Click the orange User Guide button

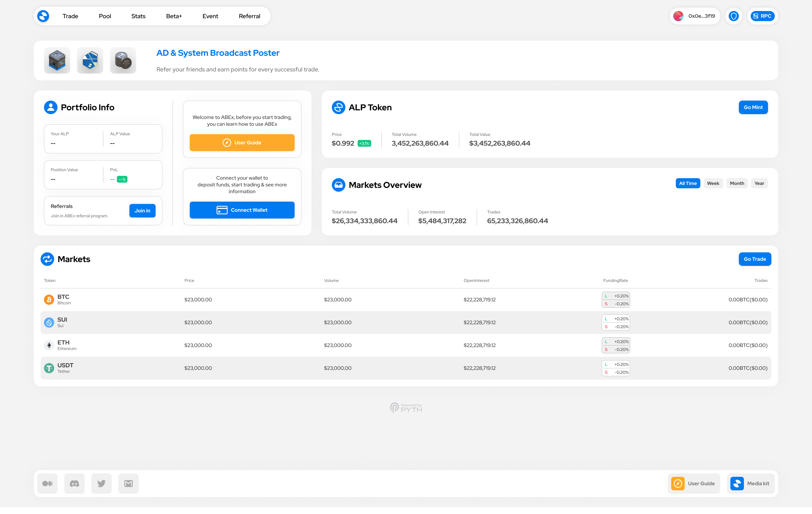point(242,143)
